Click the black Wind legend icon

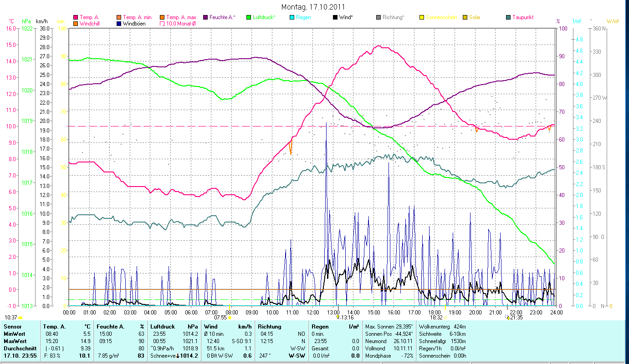pos(335,17)
